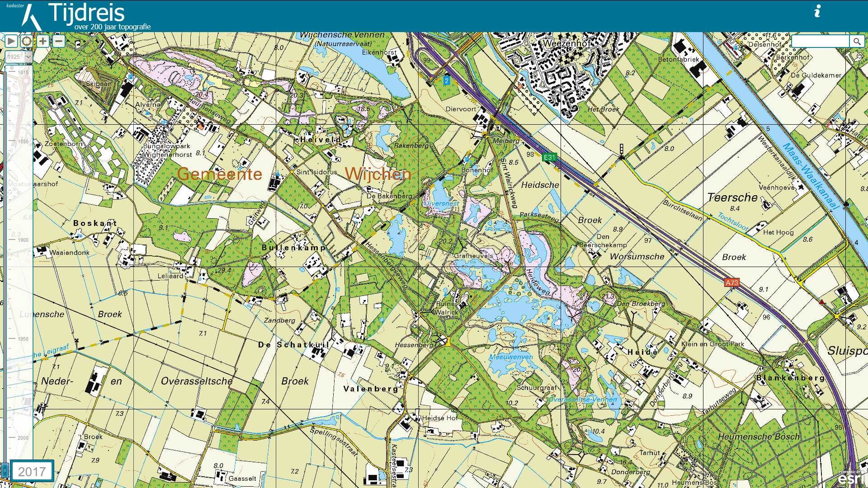Click the 'Waaiendonk' label
The image size is (868, 488).
point(69,253)
